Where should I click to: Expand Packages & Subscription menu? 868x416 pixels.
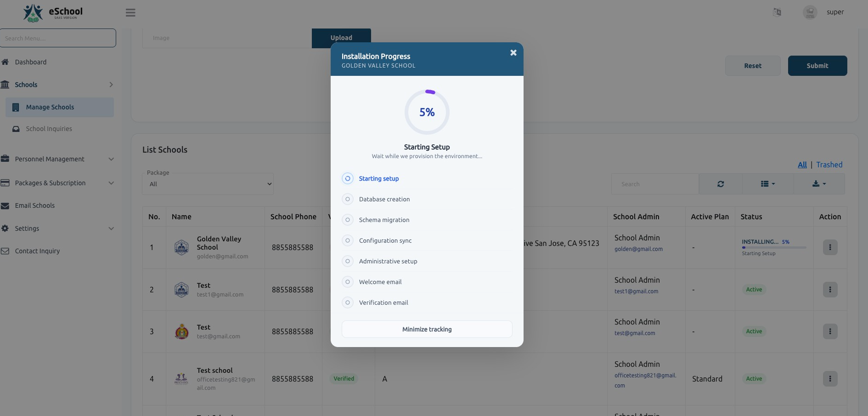tap(111, 183)
